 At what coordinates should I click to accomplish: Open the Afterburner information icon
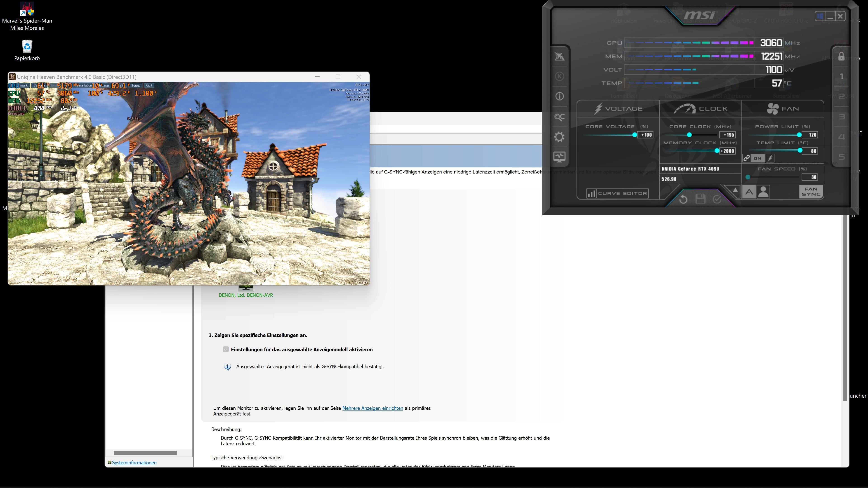point(559,97)
